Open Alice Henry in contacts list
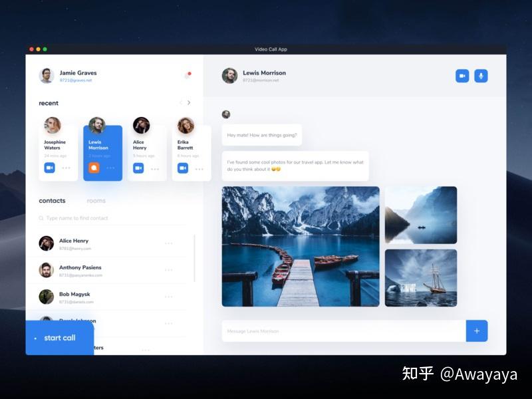The image size is (532, 399). (106, 243)
